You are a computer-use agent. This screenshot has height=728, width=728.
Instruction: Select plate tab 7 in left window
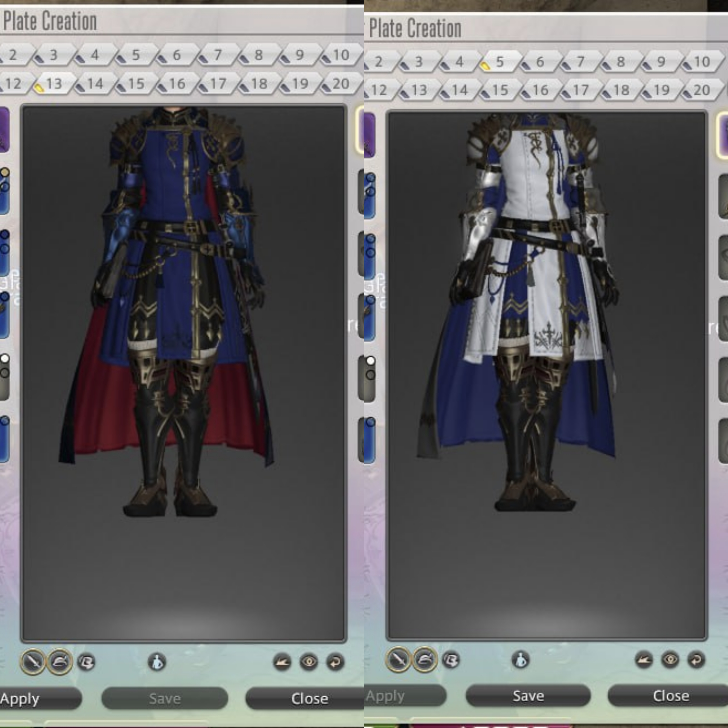point(218,55)
